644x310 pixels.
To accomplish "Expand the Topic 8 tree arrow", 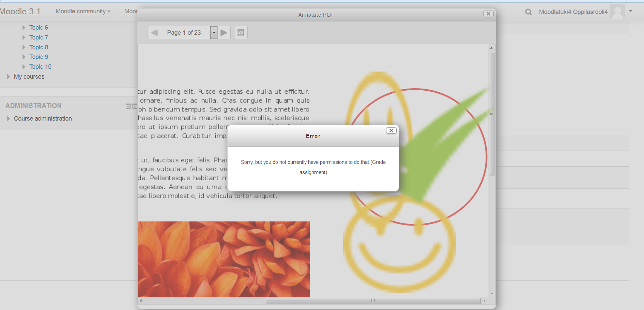I will coord(24,47).
